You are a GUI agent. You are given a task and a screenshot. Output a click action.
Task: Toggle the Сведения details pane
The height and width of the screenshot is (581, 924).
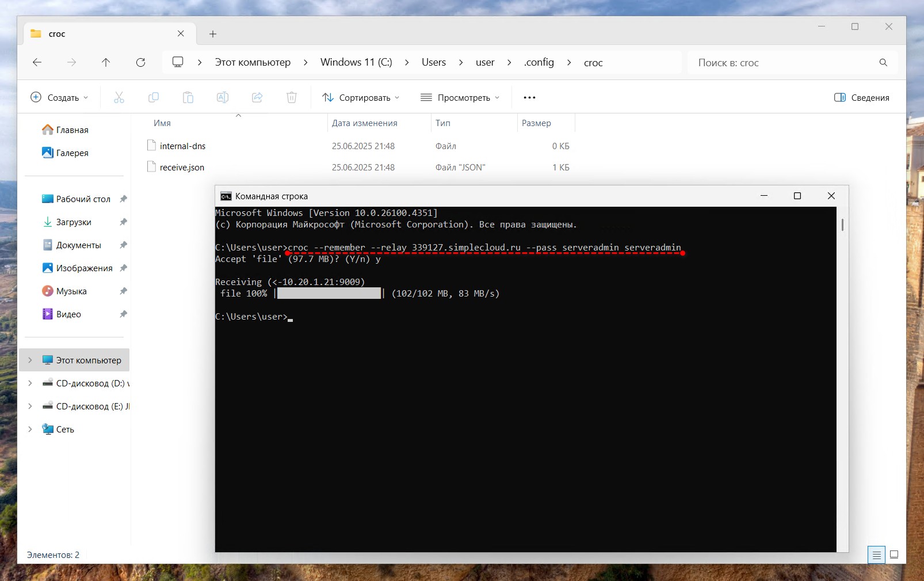point(862,97)
